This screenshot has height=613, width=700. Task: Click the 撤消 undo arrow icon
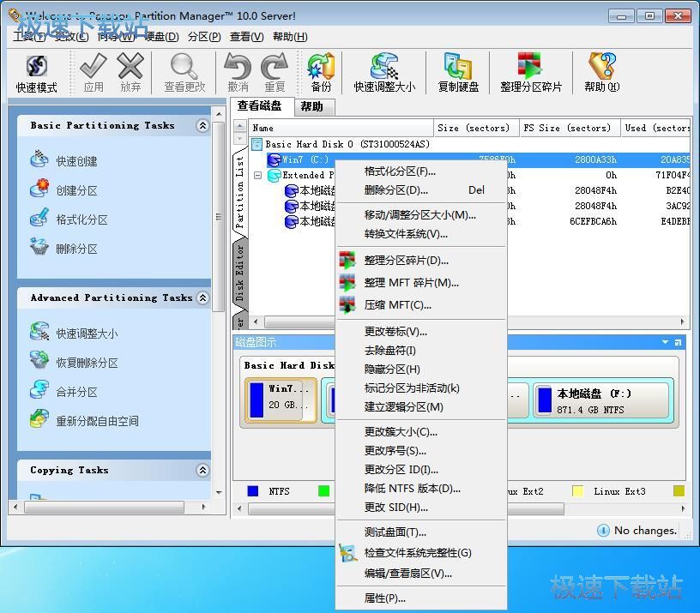click(x=238, y=67)
